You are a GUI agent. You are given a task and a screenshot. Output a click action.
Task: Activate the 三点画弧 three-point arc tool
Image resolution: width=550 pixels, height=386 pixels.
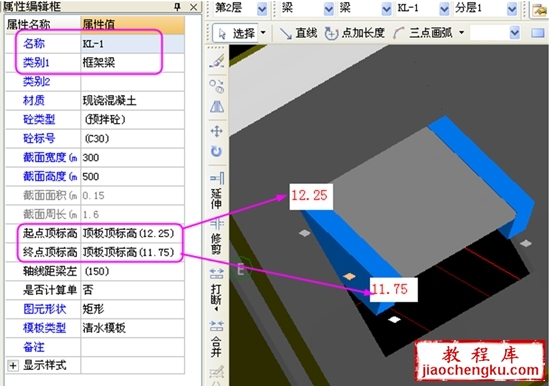423,33
